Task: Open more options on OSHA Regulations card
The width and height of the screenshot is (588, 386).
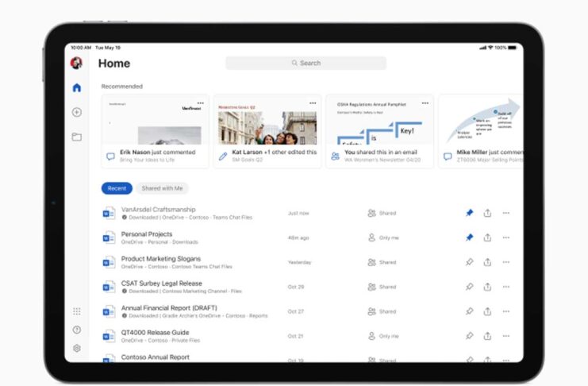Action: pyautogui.click(x=425, y=103)
